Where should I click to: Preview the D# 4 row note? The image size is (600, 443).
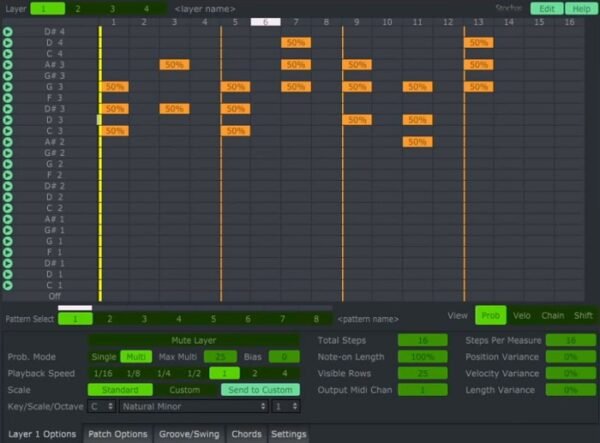tap(8, 32)
